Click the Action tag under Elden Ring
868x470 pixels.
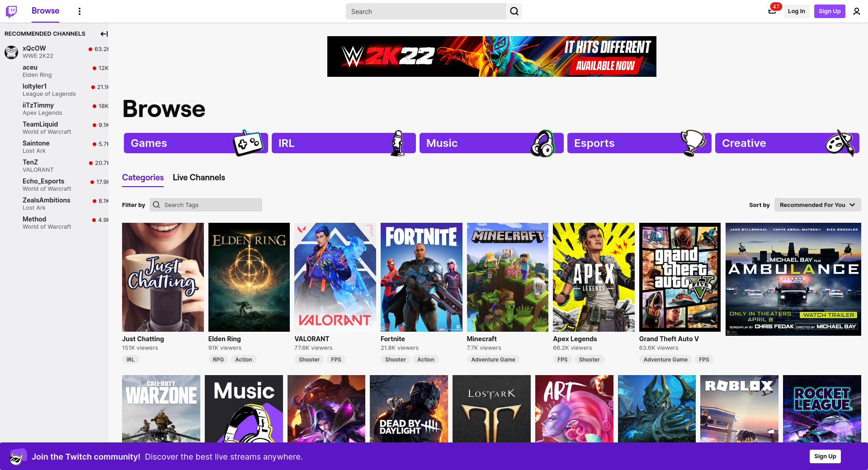coord(244,360)
